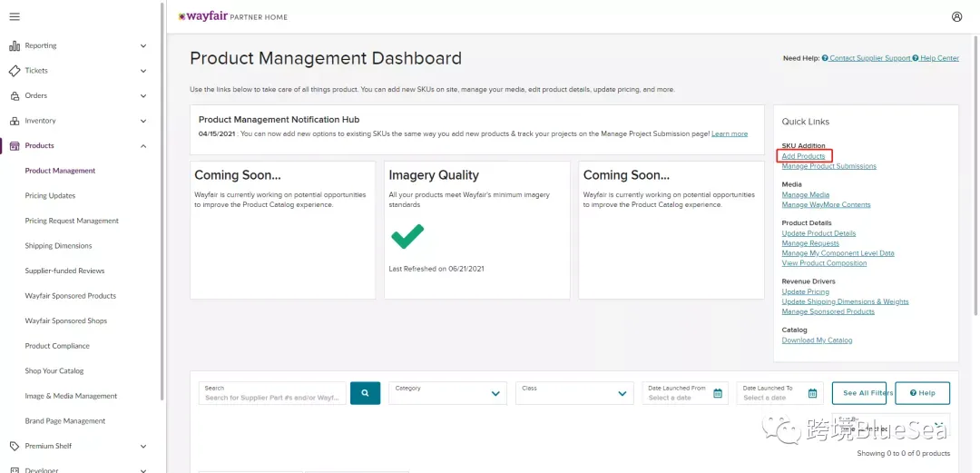Click Manage Sponsored Products link
The image size is (980, 473).
tap(828, 311)
